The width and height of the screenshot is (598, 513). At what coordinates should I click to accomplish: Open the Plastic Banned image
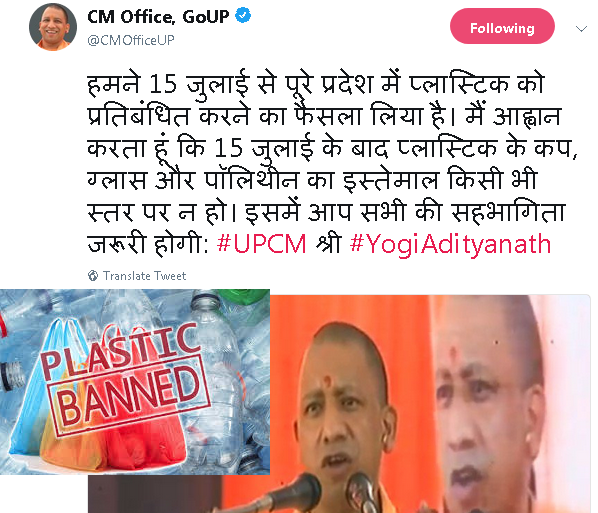click(135, 382)
